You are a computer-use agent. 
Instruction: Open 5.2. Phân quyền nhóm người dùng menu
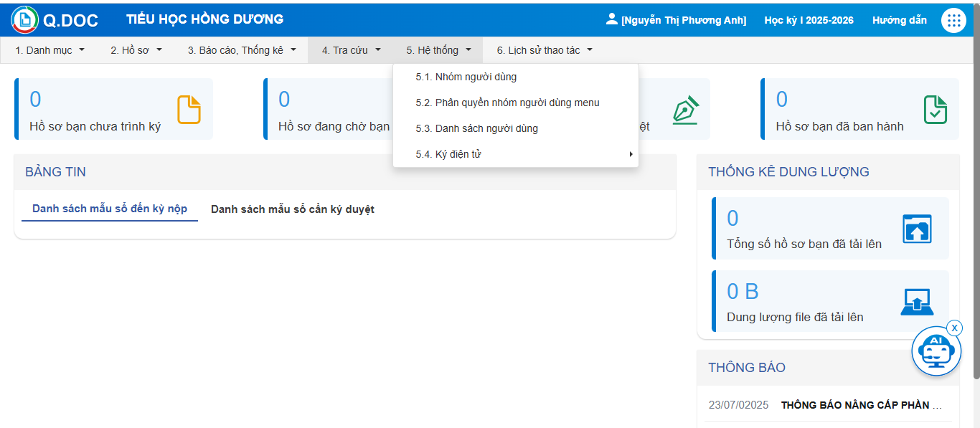[507, 103]
